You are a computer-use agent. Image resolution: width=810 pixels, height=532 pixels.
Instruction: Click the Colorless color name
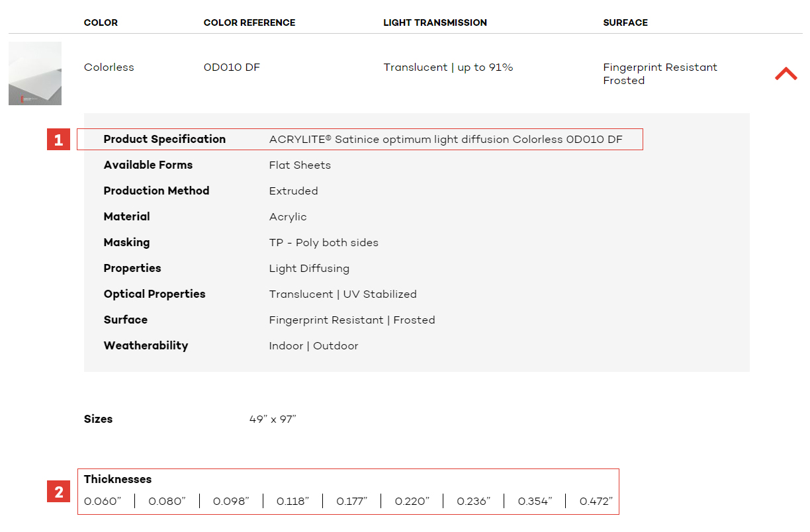[x=109, y=67]
